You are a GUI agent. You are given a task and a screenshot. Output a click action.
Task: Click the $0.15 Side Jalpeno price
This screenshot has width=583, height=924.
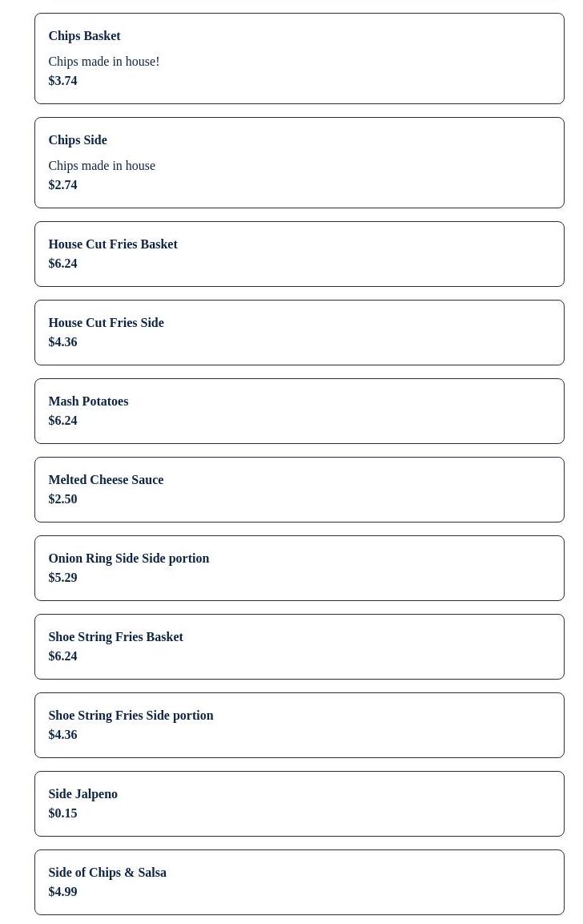click(62, 813)
